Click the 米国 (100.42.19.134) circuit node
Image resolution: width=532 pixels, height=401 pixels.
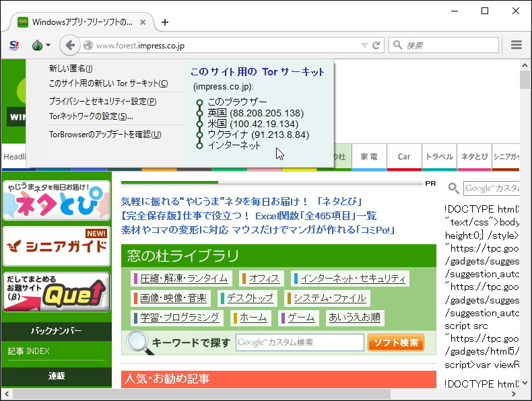tap(253, 124)
